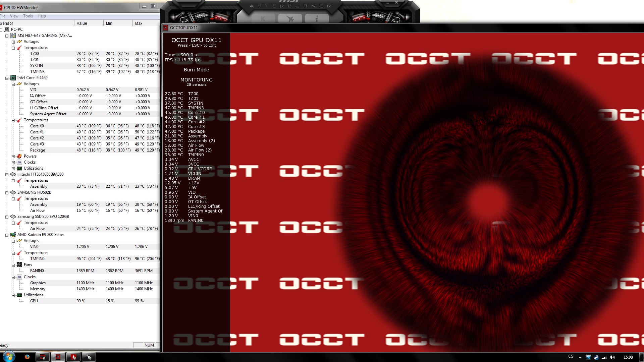Select GPU Fans fan icon
Image resolution: width=644 pixels, height=362 pixels.
[19, 265]
